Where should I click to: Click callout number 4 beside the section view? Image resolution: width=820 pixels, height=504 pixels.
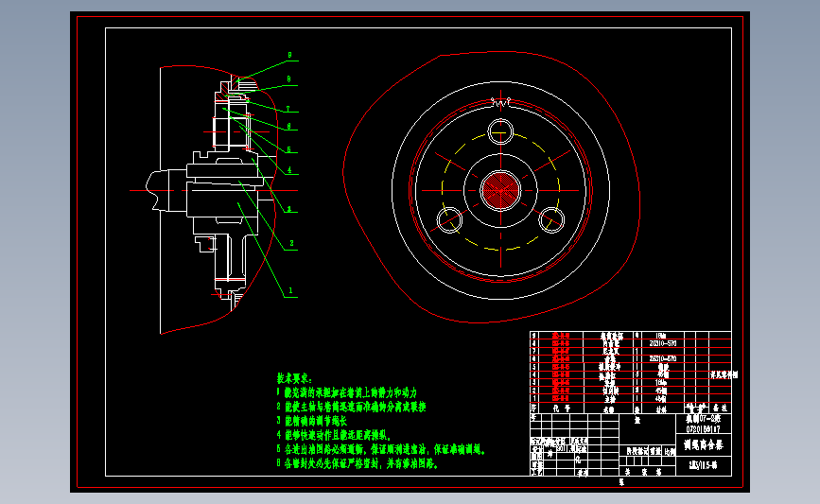click(x=289, y=170)
